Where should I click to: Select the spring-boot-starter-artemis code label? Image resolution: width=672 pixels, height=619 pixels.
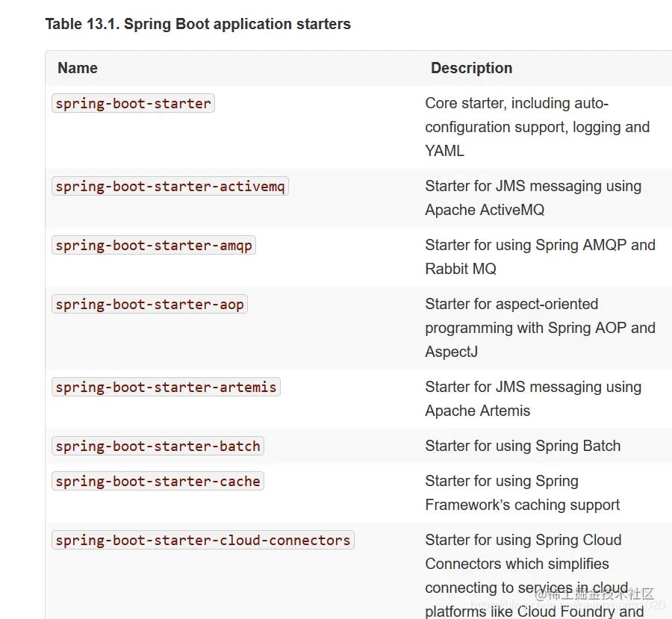tap(166, 388)
